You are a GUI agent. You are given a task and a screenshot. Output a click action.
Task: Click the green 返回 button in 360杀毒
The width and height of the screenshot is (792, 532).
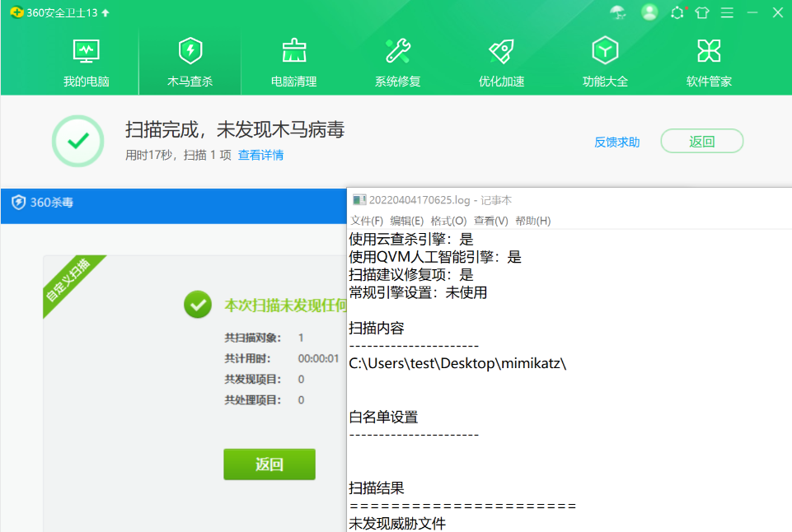269,464
